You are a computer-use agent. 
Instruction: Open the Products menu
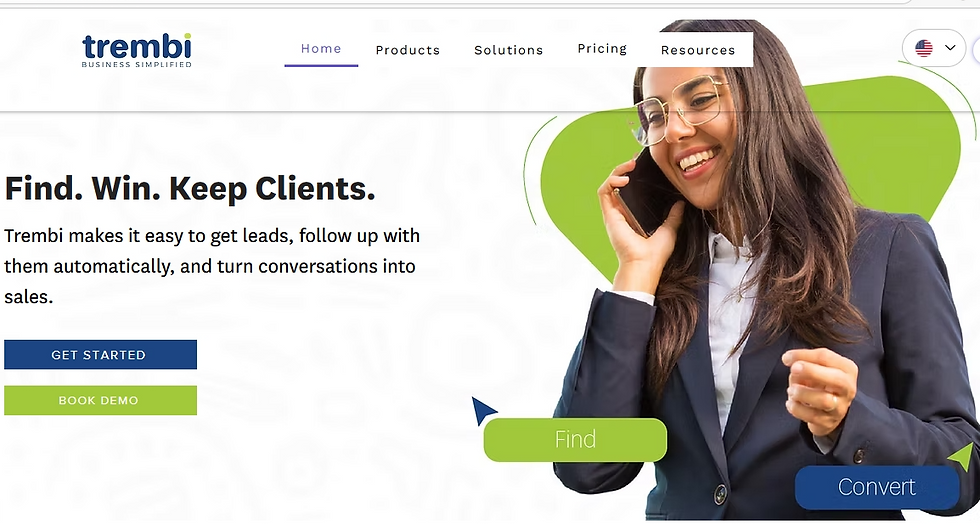coord(408,50)
